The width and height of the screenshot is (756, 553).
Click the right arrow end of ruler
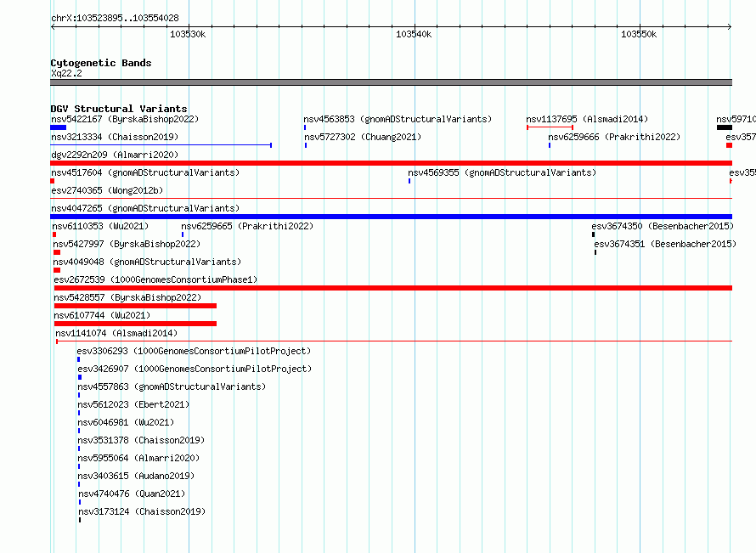730,26
